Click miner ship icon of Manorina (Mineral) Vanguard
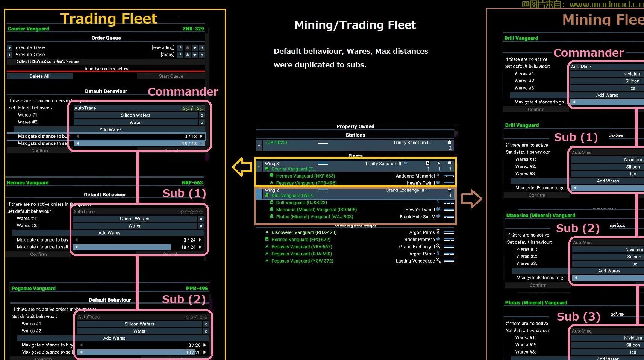The width and height of the screenshot is (644, 360). point(271,210)
